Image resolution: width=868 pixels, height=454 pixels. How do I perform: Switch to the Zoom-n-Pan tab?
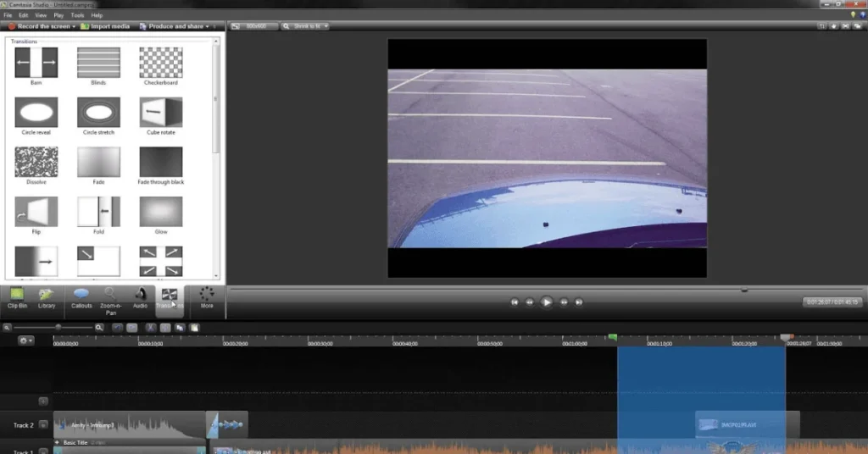[x=111, y=302]
